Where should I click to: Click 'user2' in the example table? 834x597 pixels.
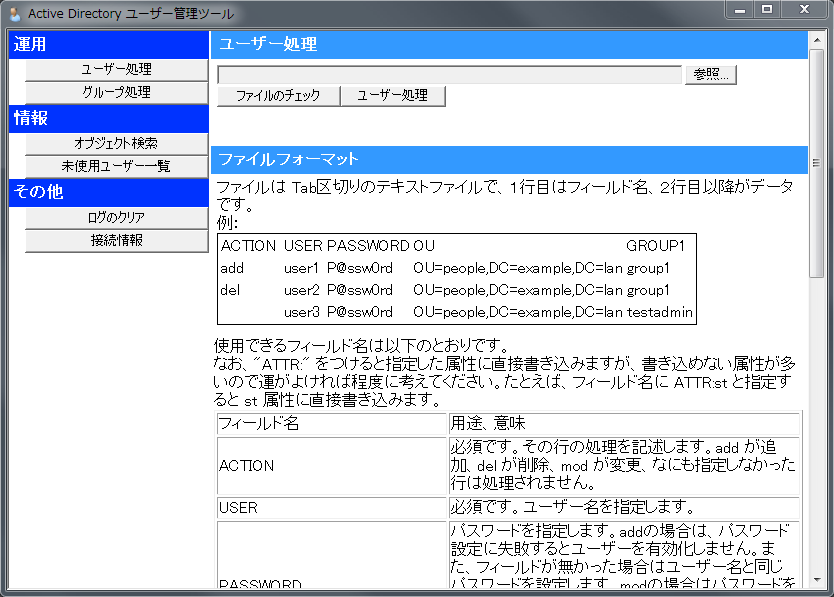click(x=302, y=291)
